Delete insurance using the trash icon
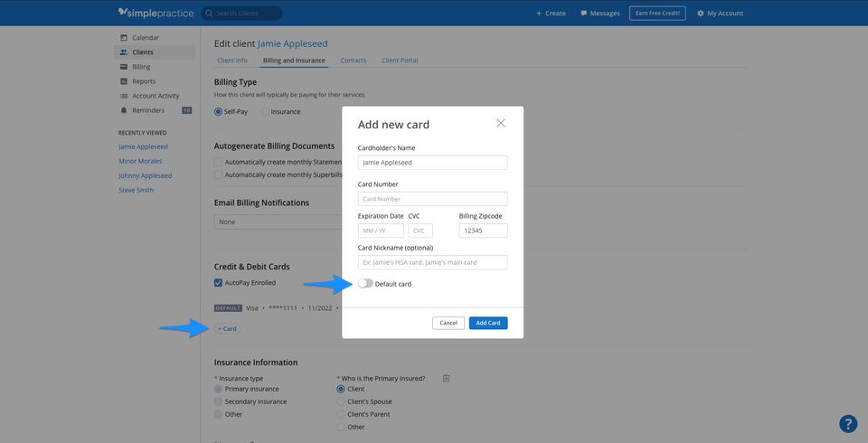Image resolution: width=868 pixels, height=443 pixels. click(446, 378)
